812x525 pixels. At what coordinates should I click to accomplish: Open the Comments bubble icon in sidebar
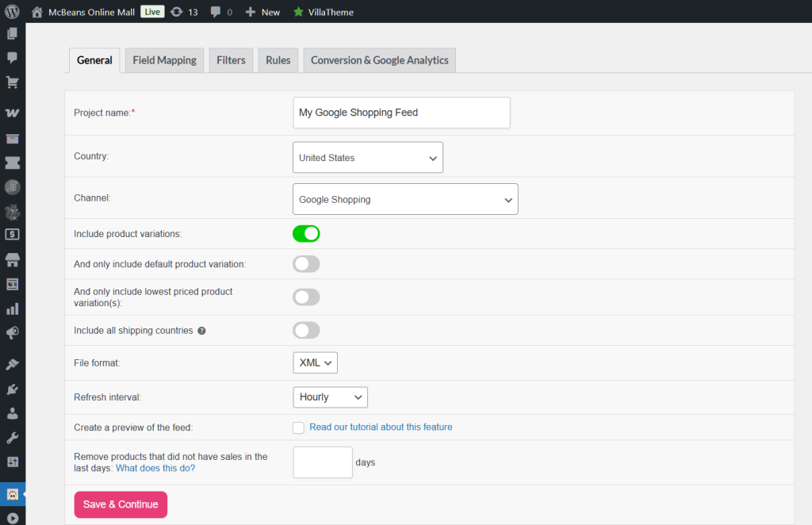12,58
